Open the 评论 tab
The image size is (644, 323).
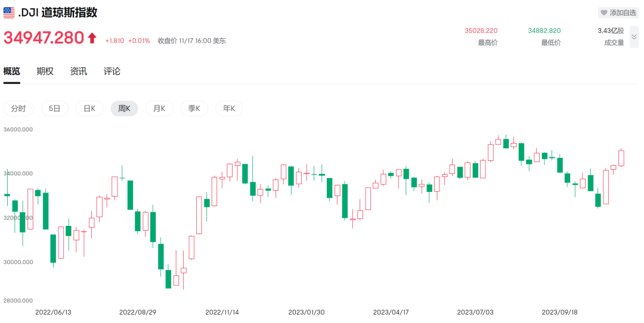tap(112, 72)
